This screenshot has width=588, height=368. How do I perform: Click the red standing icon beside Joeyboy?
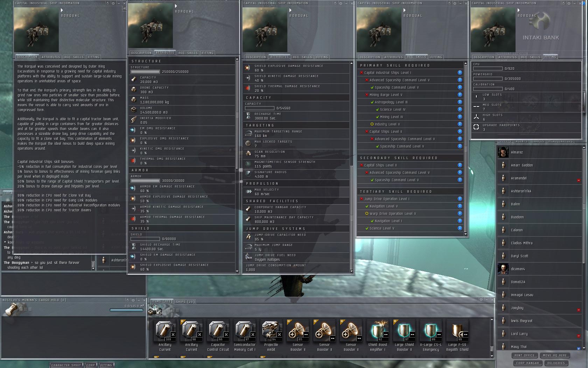(579, 310)
